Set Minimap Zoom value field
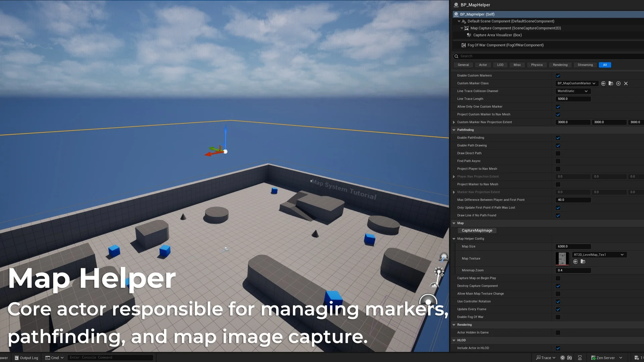This screenshot has height=362, width=644. click(x=573, y=270)
